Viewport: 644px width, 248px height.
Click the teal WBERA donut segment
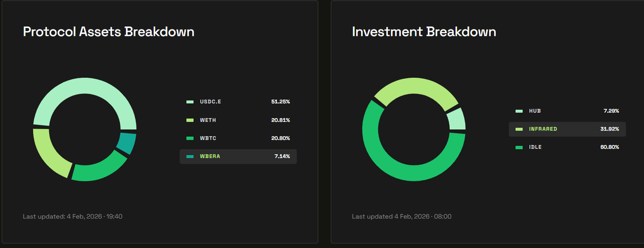(127, 143)
